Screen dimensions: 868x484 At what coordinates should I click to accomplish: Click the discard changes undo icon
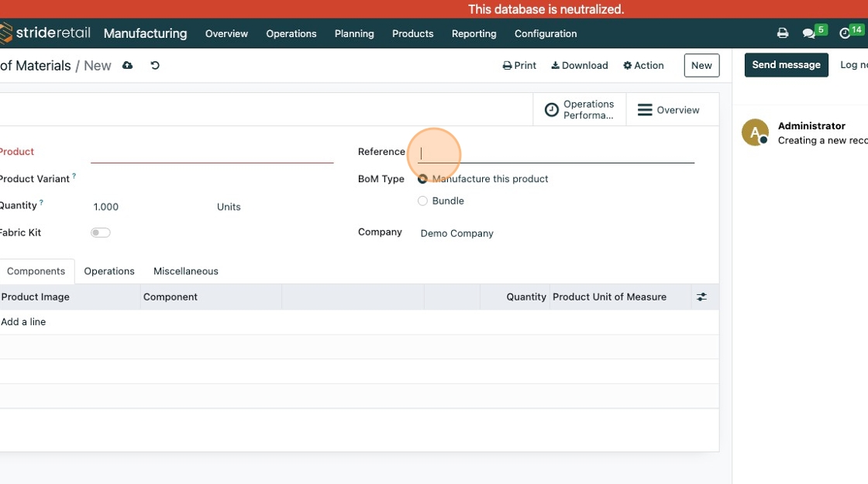pyautogui.click(x=155, y=66)
